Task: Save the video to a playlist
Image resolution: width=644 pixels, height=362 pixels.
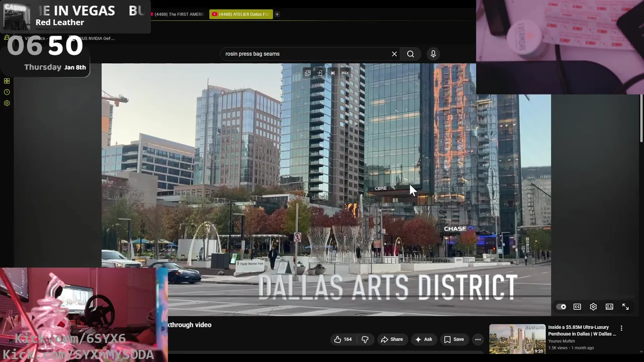Action: [x=454, y=339]
